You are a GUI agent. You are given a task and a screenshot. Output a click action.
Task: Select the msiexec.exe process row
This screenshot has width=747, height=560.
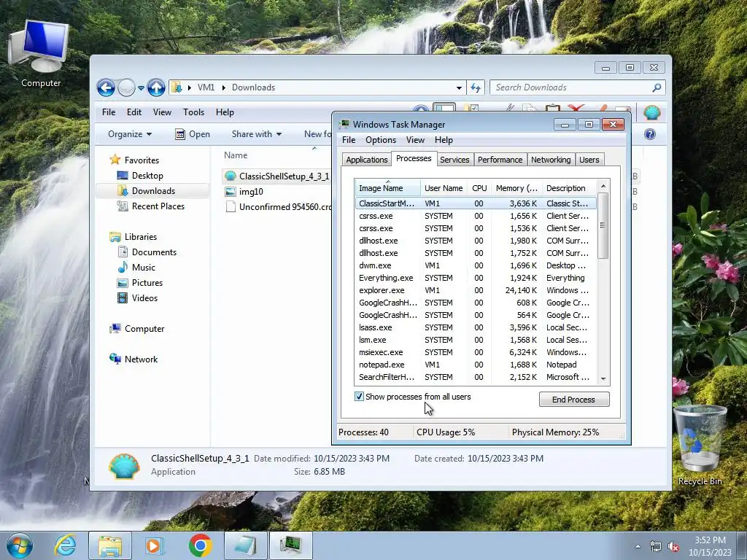tap(476, 352)
